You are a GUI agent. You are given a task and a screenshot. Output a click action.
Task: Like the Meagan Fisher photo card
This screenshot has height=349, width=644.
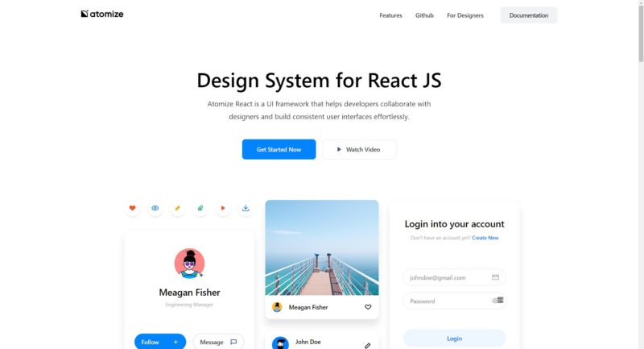368,307
